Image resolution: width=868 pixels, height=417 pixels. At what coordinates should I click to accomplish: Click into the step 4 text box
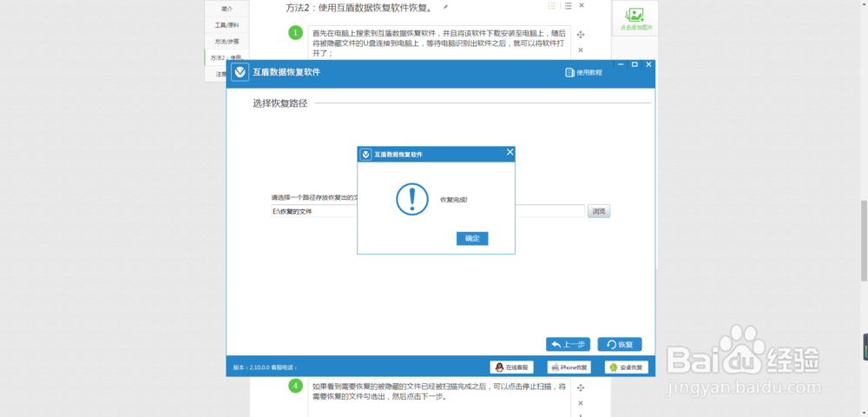tap(439, 398)
